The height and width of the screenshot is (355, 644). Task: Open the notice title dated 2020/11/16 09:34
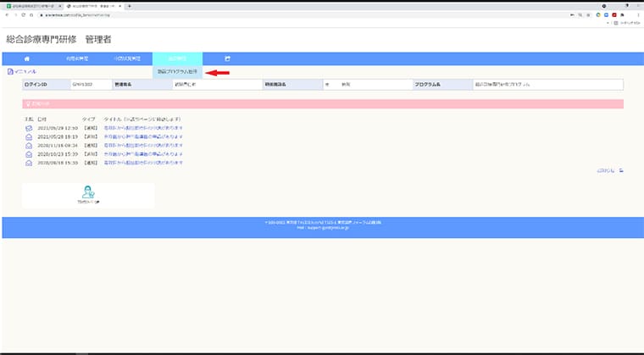click(x=143, y=146)
